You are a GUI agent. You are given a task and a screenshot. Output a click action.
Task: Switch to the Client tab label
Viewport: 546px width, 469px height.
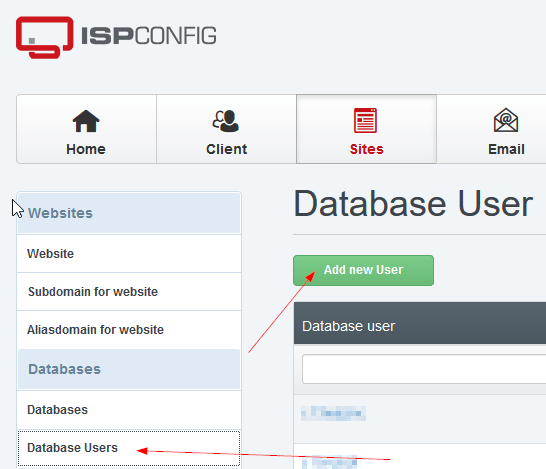[226, 149]
